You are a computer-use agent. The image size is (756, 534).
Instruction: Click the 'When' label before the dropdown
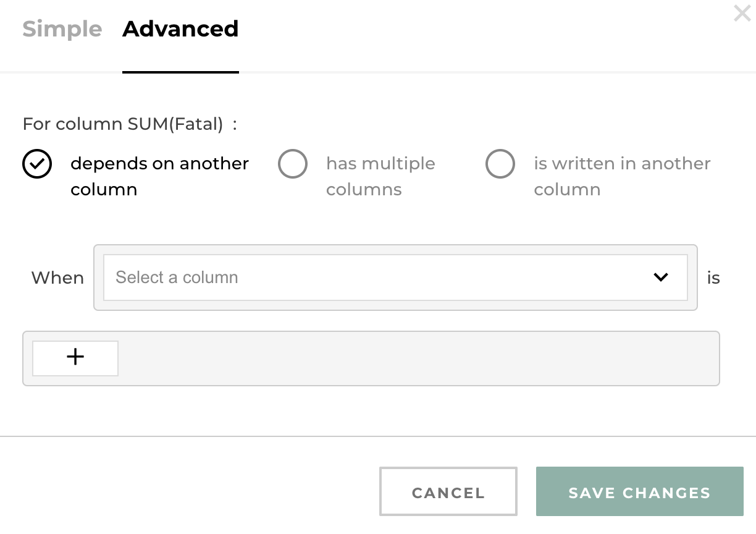point(57,278)
